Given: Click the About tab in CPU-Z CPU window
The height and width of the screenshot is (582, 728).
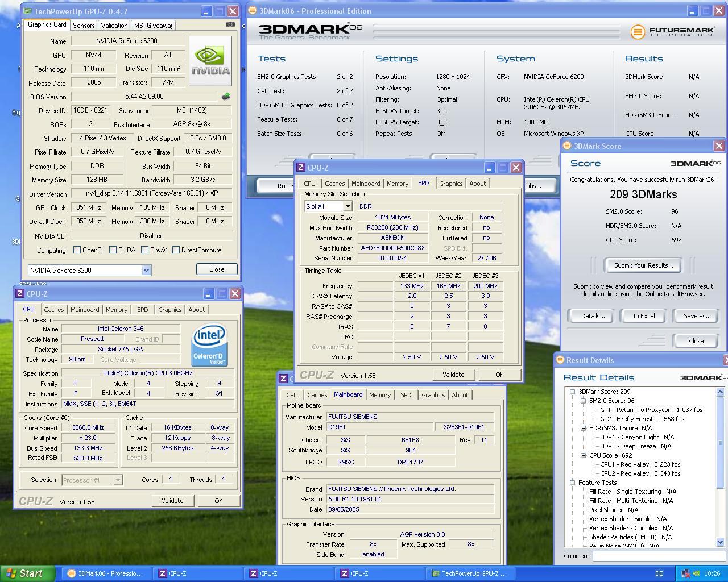Looking at the screenshot, I should pos(197,310).
